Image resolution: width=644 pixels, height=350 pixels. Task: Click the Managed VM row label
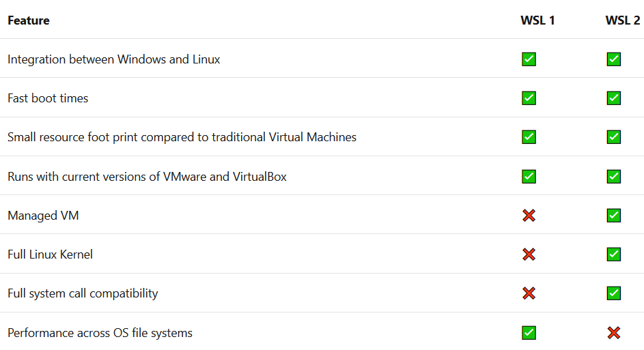tap(43, 216)
